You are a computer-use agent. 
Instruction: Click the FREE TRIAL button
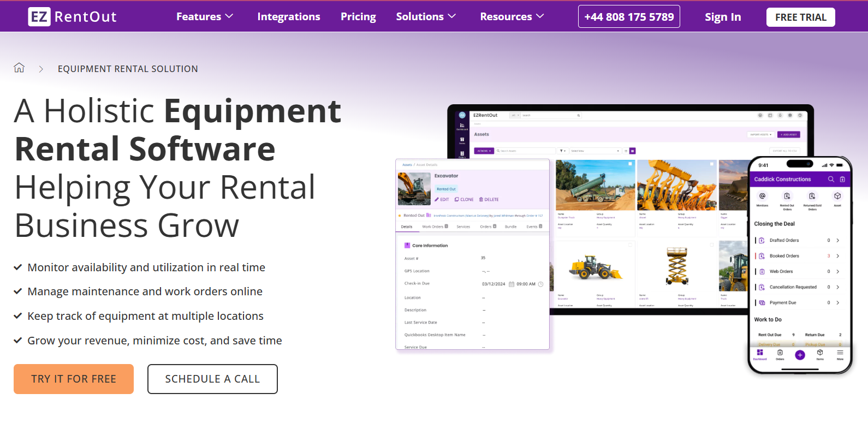(x=801, y=17)
